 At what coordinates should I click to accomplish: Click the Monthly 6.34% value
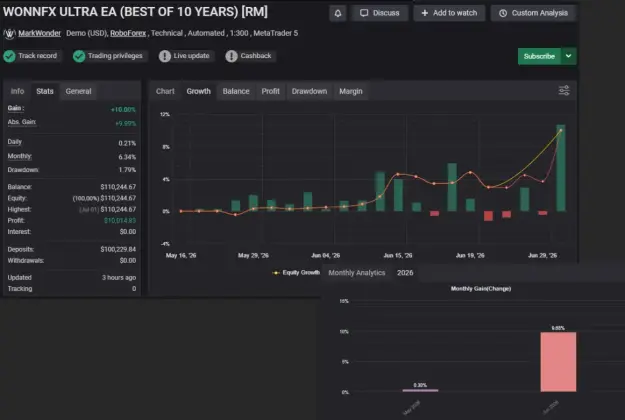127,157
